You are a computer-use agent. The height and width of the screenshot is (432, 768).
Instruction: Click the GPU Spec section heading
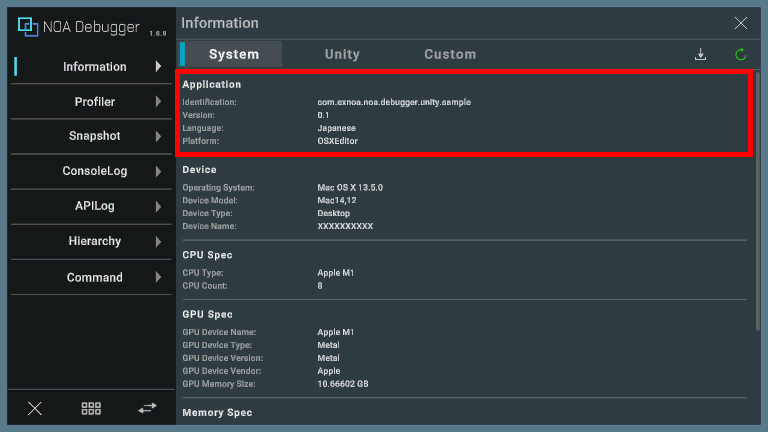207,314
